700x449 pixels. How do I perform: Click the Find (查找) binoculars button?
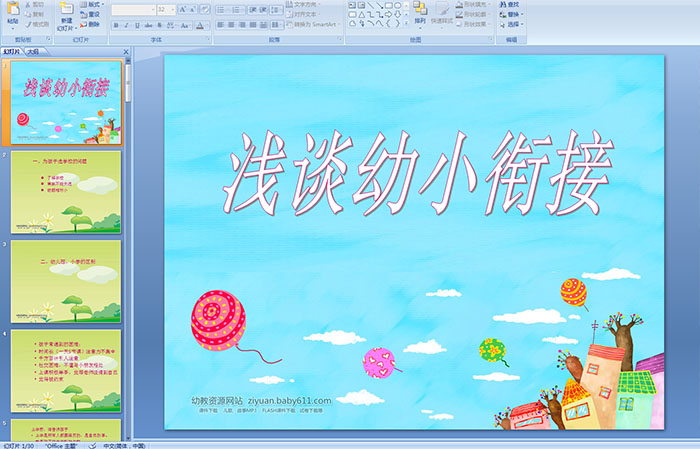pos(509,4)
